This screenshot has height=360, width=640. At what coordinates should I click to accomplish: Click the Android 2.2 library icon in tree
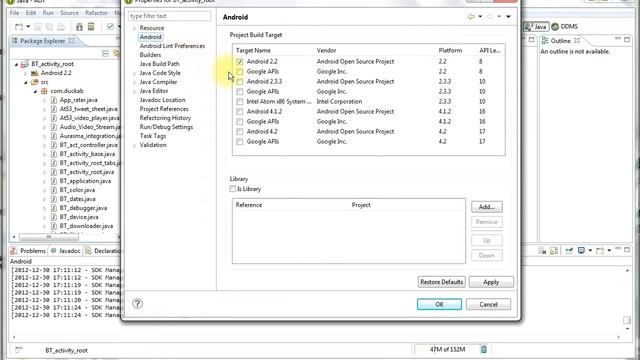coord(35,73)
